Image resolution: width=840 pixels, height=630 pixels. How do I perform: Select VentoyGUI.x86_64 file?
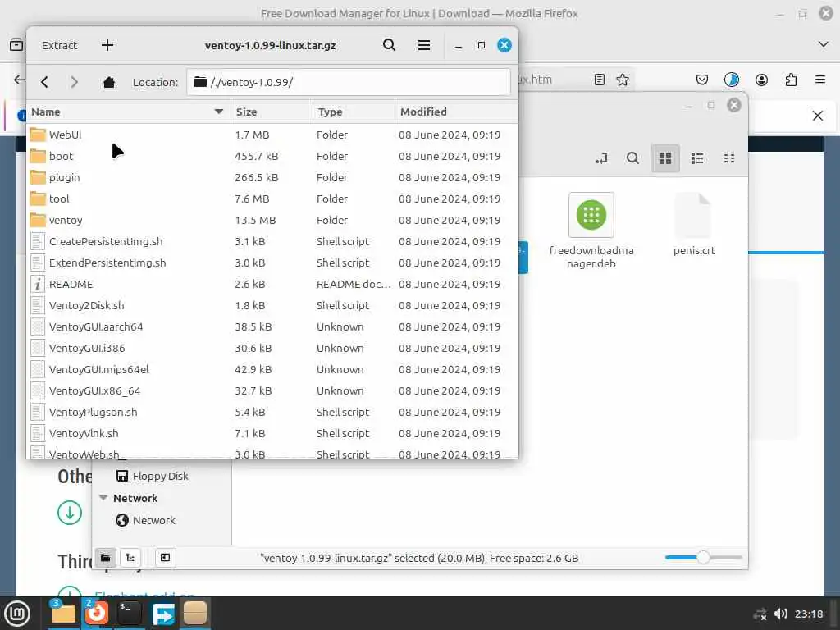[x=272, y=391]
